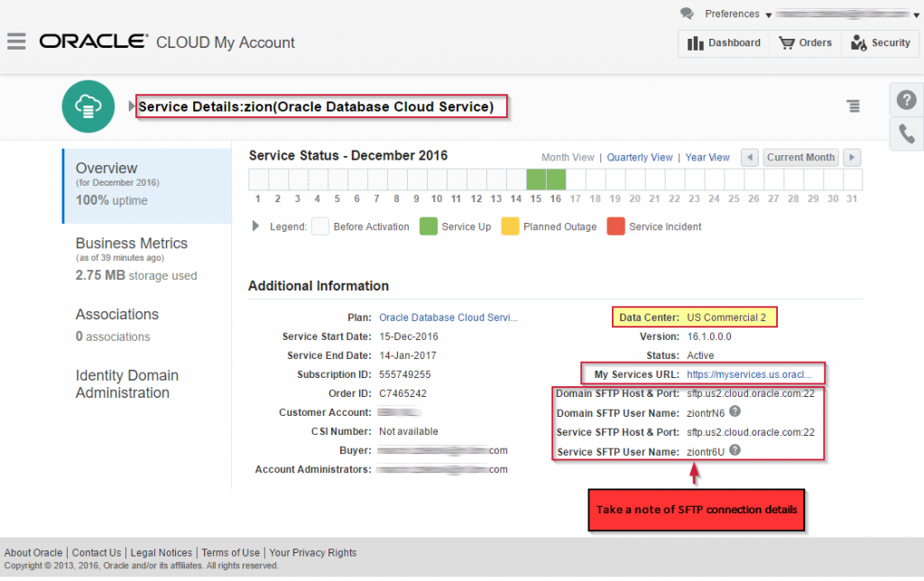Open the hamburger navigation menu
The width and height of the screenshot is (924, 581).
(17, 42)
